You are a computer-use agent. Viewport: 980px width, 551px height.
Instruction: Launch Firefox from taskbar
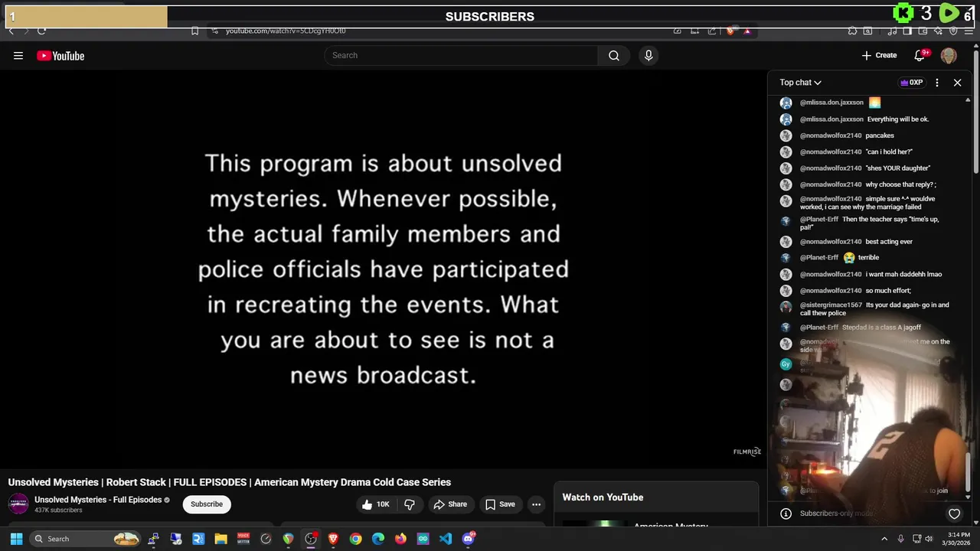(x=400, y=539)
